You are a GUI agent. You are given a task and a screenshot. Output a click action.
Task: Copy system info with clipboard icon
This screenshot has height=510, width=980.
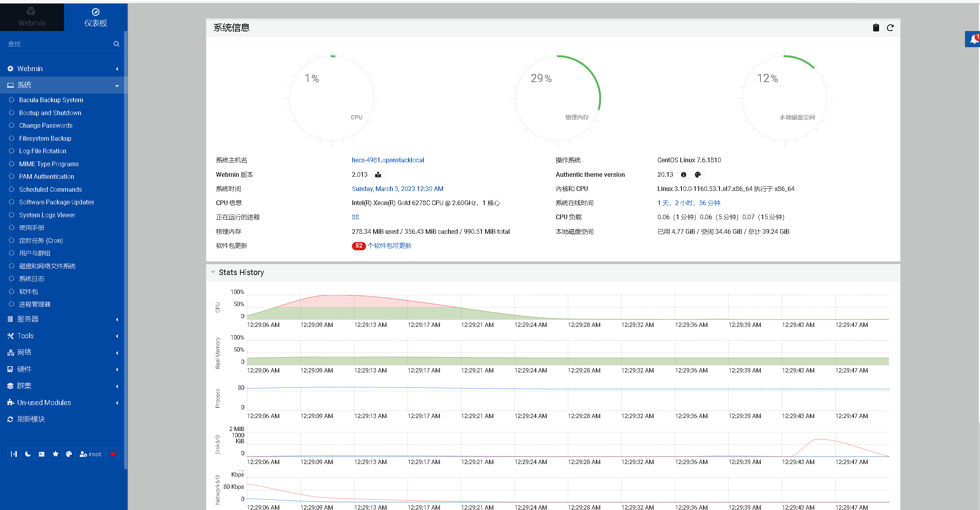point(876,28)
